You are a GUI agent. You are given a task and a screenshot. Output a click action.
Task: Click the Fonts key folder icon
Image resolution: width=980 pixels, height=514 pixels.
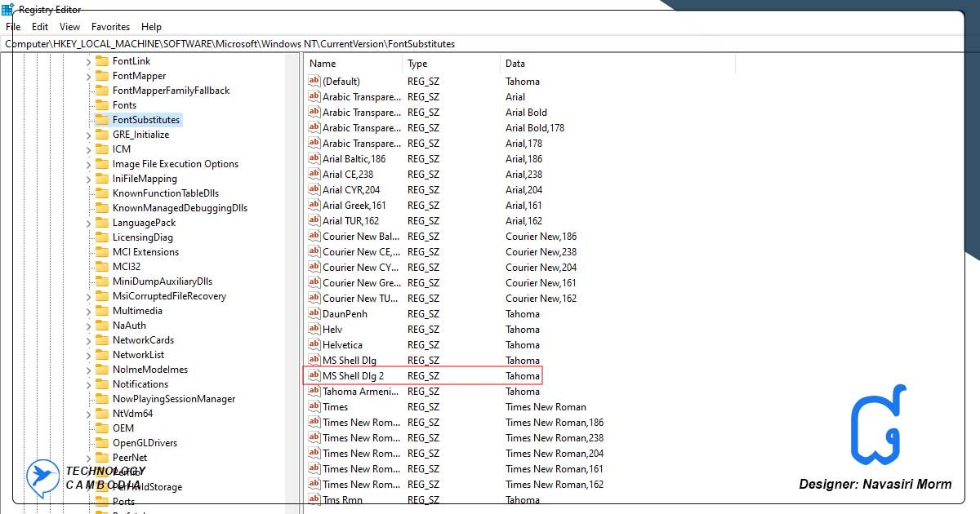[102, 105]
